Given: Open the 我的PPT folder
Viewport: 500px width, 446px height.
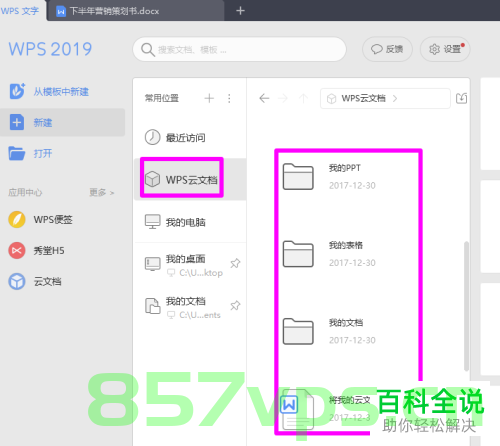Looking at the screenshot, I should 298,176.
